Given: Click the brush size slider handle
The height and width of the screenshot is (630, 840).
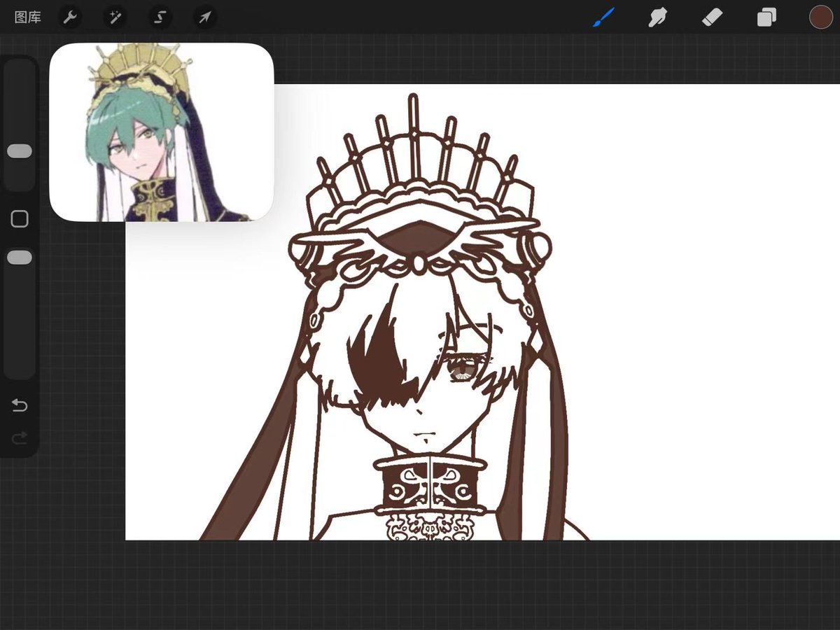Looking at the screenshot, I should (x=20, y=151).
